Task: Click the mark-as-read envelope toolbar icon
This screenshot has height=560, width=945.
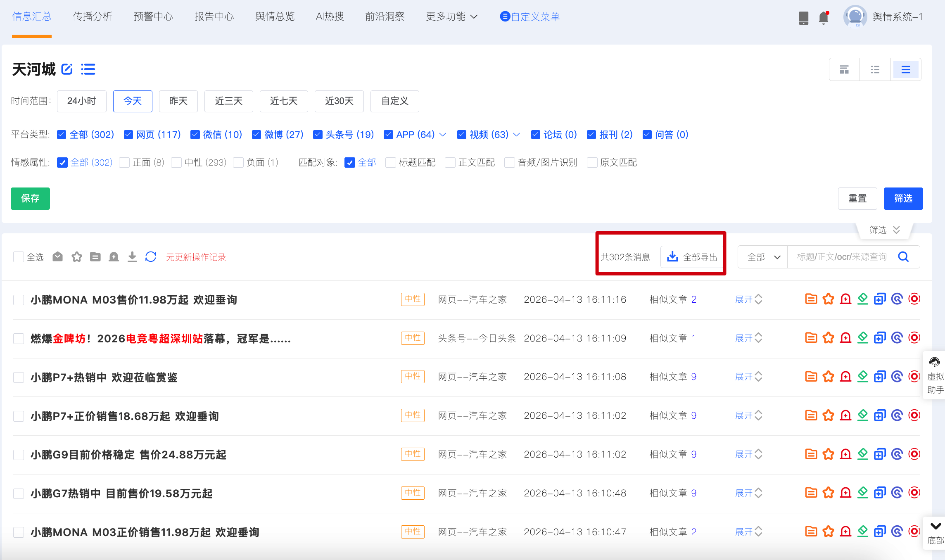Action: pos(58,257)
